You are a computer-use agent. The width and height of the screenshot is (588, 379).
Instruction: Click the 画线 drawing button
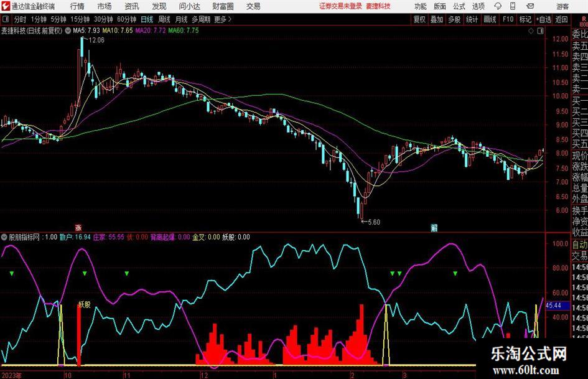click(490, 19)
